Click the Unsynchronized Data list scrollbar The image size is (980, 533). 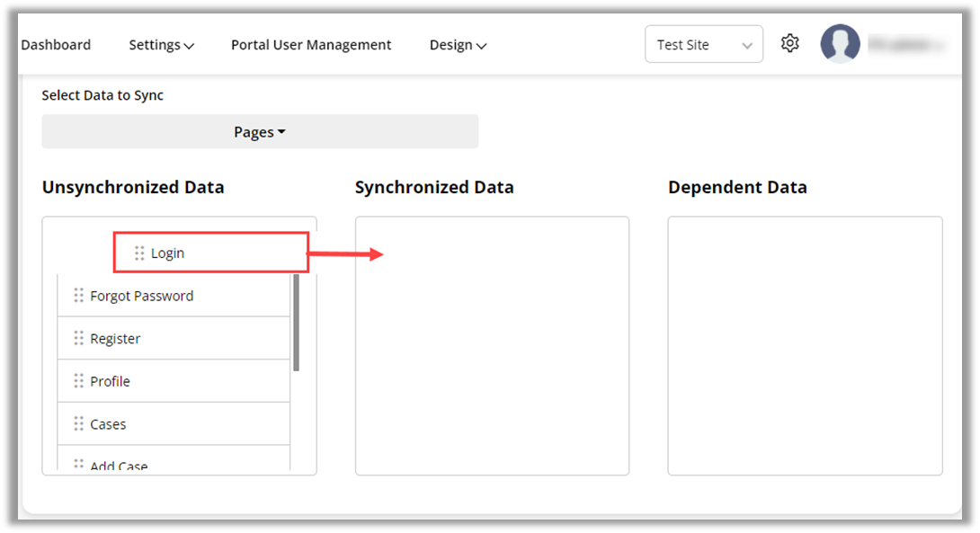click(297, 324)
